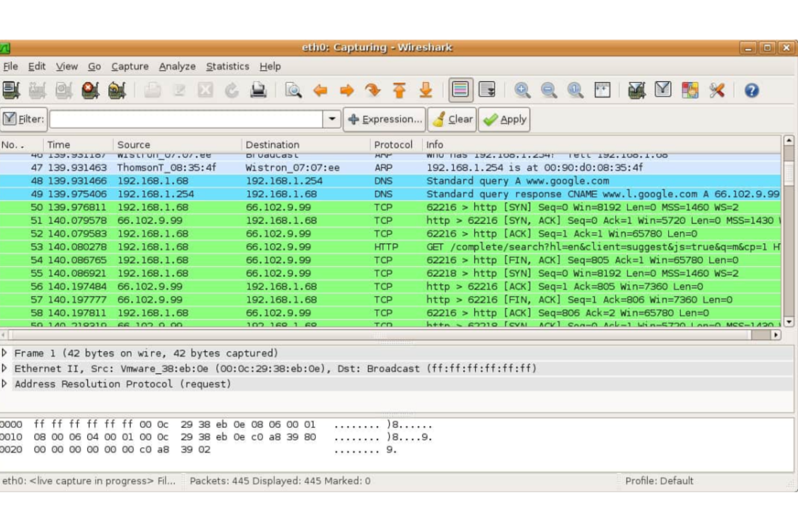
Task: Toggle packet list colorization
Action: (x=461, y=90)
